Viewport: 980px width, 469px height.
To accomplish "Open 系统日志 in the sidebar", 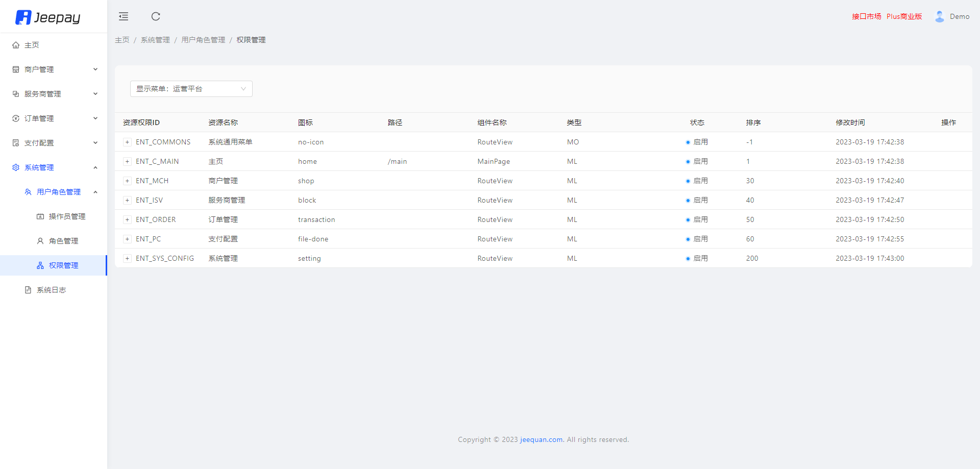I will [51, 290].
